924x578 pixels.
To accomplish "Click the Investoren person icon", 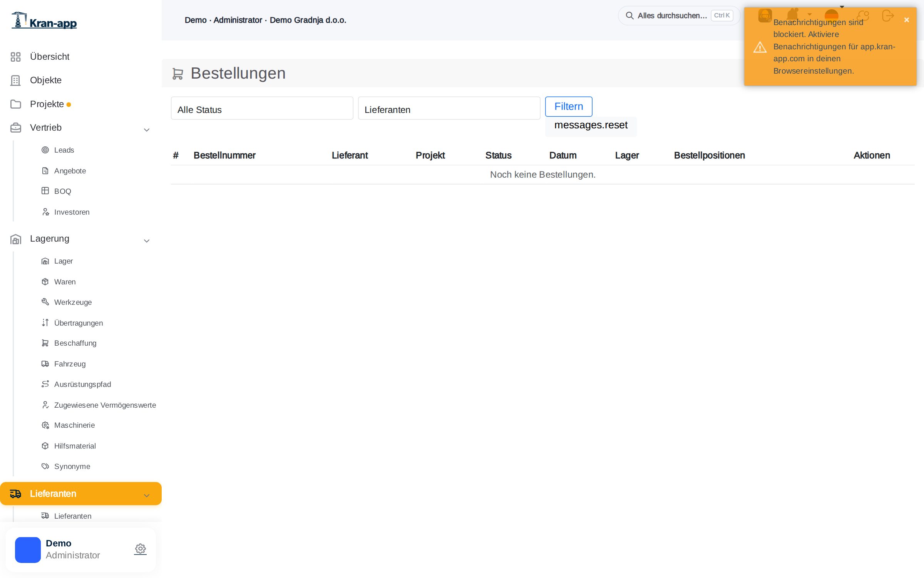I will click(45, 212).
